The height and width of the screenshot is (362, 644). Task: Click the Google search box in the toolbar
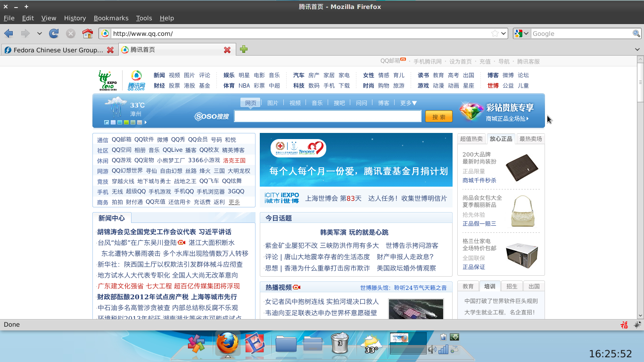pos(582,33)
